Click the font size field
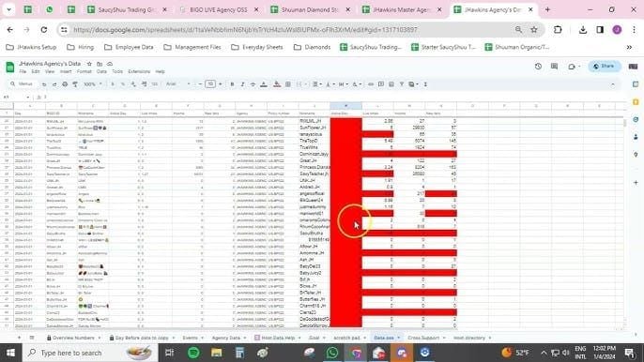 click(x=210, y=84)
